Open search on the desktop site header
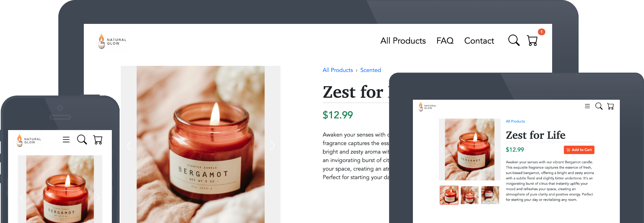Screen dimensions: 644x223 pos(514,40)
